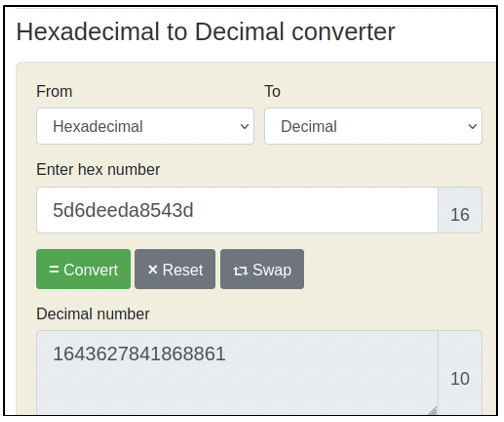Click the decimal result text area
Screen dimensions: 504x422
tap(237, 373)
